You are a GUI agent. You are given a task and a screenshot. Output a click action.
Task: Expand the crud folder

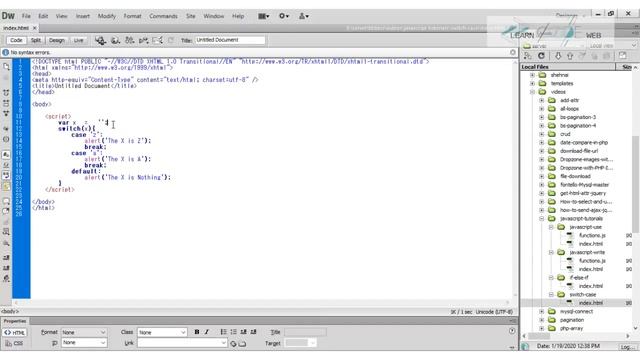click(x=542, y=134)
